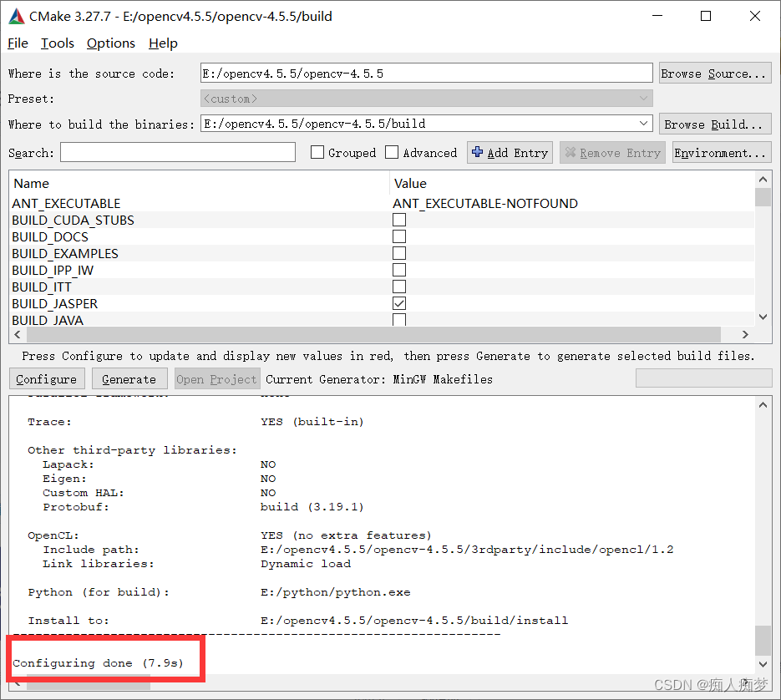Select the BUILD_IPP_IW entry name
This screenshot has height=700, width=781.
[x=53, y=270]
